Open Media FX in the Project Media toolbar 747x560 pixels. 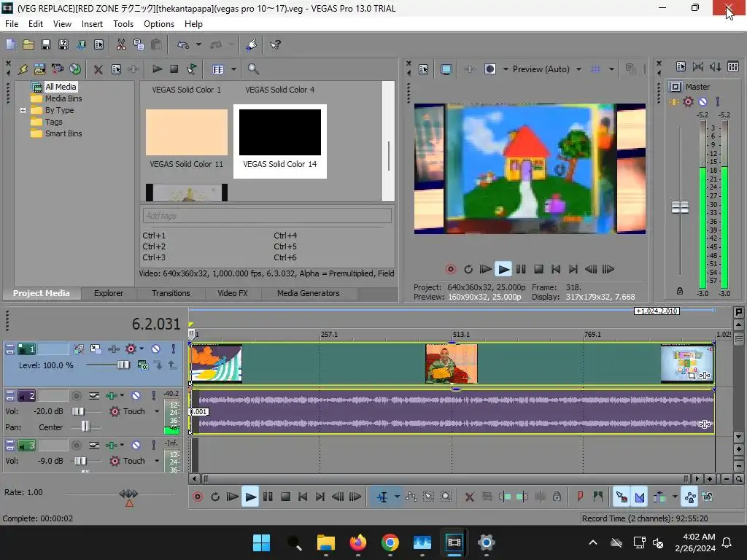point(133,69)
